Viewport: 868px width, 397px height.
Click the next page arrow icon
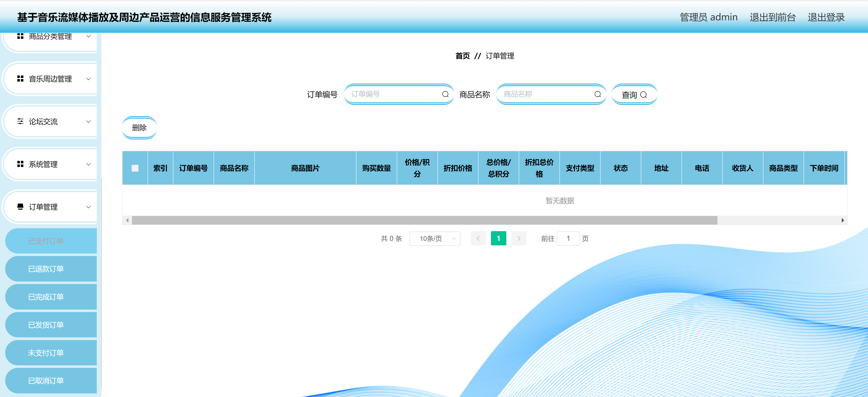coord(519,238)
